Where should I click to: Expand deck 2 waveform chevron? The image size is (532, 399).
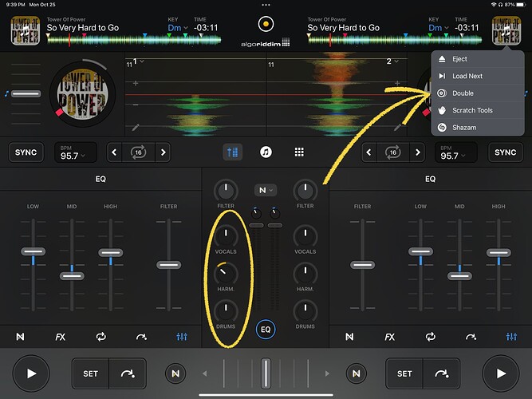tap(396, 61)
